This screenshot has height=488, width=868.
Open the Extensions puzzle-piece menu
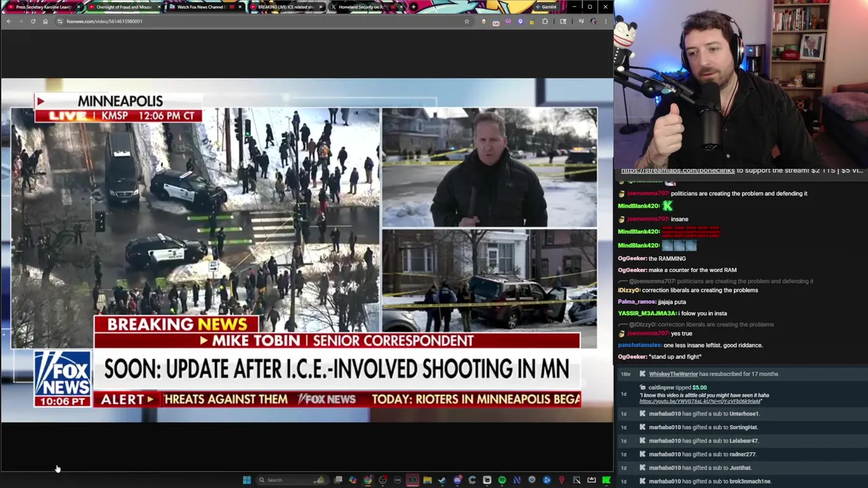[545, 21]
